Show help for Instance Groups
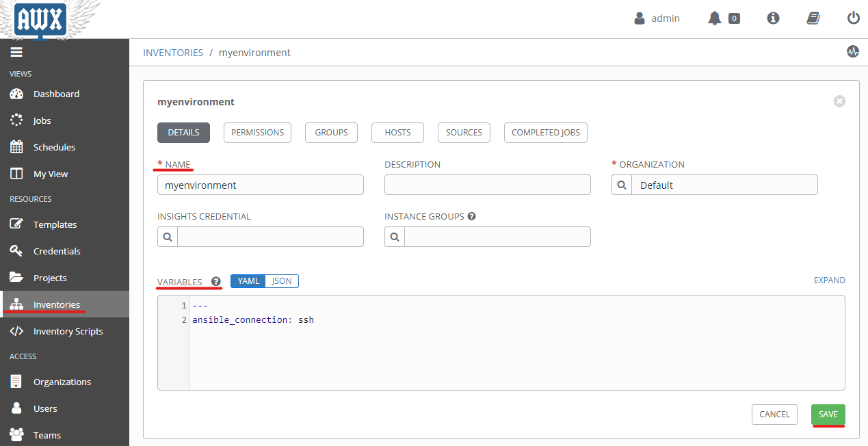This screenshot has width=868, height=446. 472,216
